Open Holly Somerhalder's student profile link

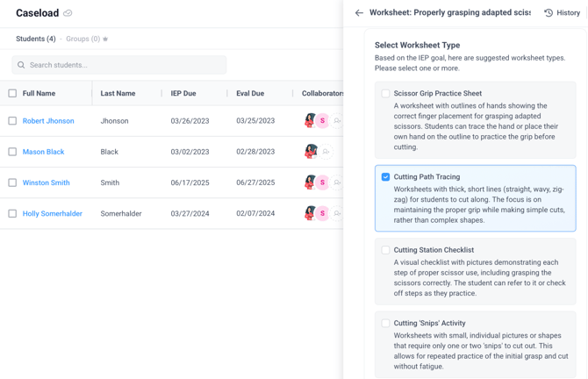53,213
